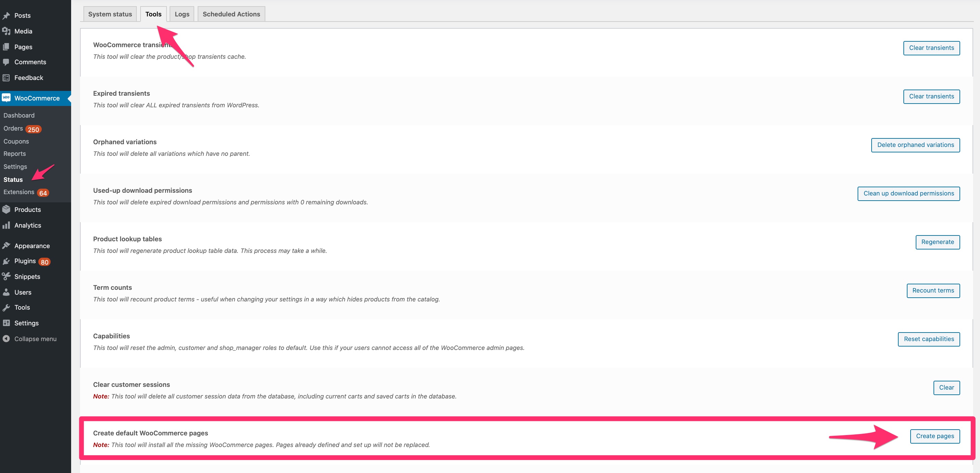Open Snippets via scissors icon
Screen dimensions: 980x473
pos(6,276)
